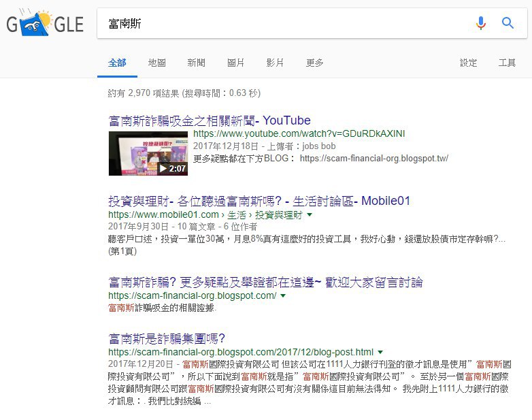This screenshot has height=420, width=532.
Task: Click the blue magnifier search icon
Action: click(x=508, y=23)
